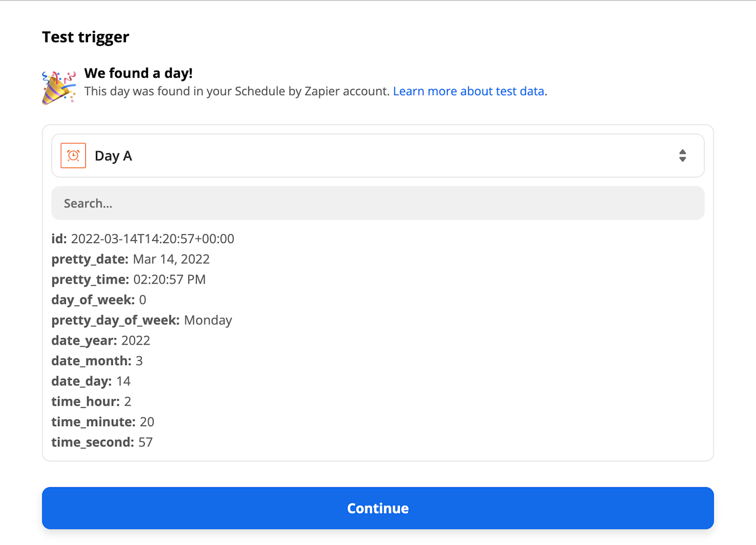Click the date_month: 3 row
The image size is (756, 545).
point(97,361)
